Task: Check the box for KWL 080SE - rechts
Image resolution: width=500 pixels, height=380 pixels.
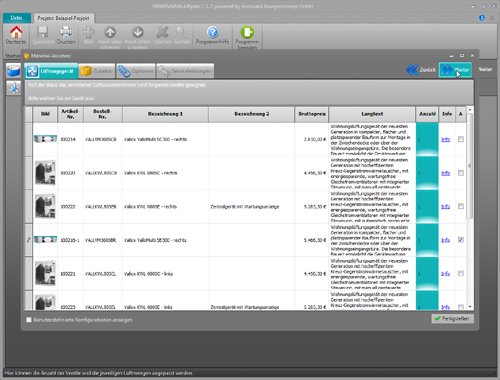Action: pyautogui.click(x=461, y=206)
